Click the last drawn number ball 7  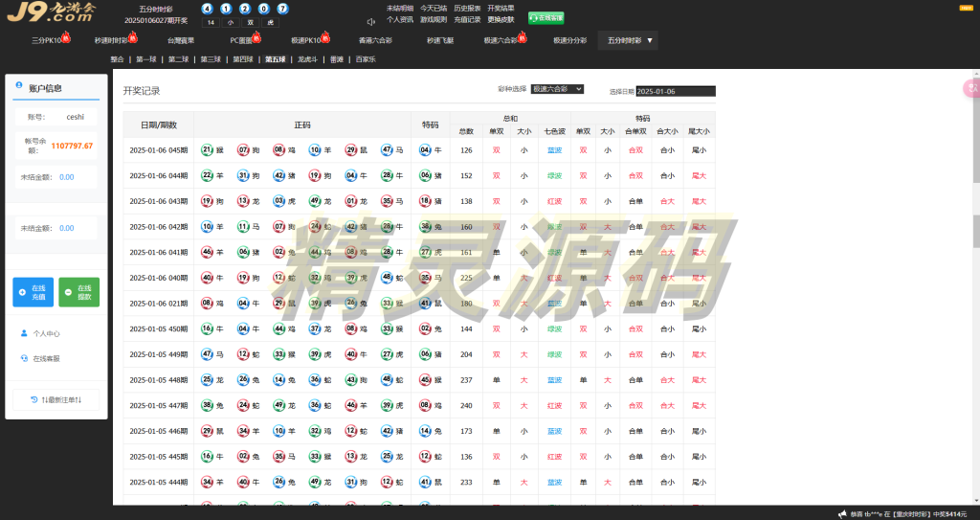[282, 9]
